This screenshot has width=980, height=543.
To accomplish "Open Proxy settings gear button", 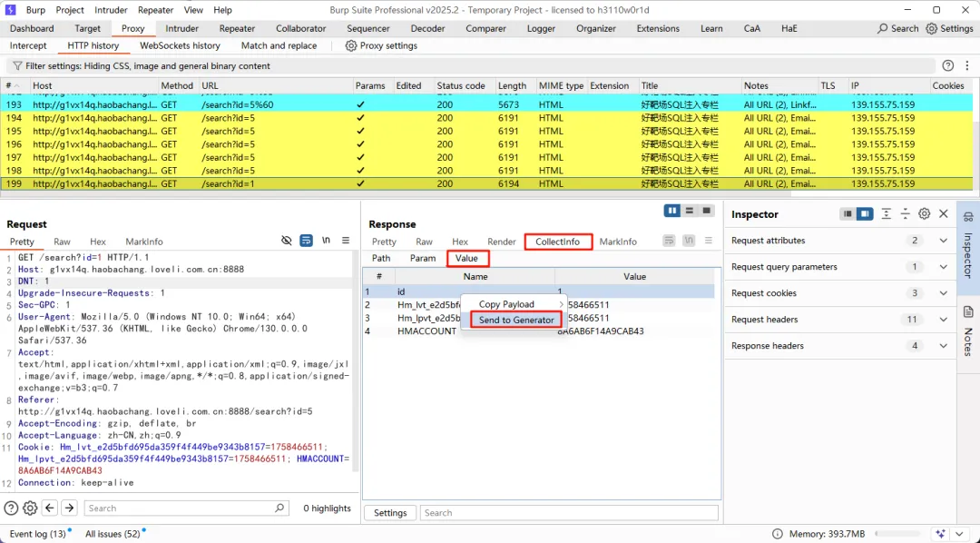I will point(381,45).
